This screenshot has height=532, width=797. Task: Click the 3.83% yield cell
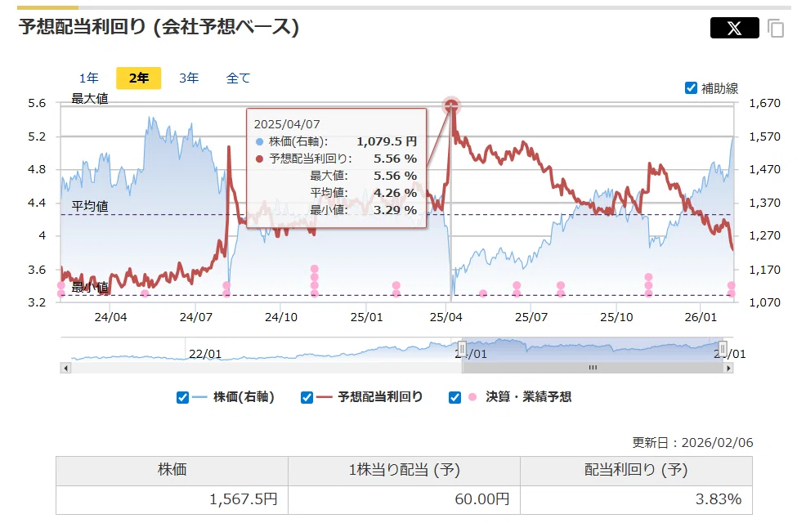pos(637,499)
